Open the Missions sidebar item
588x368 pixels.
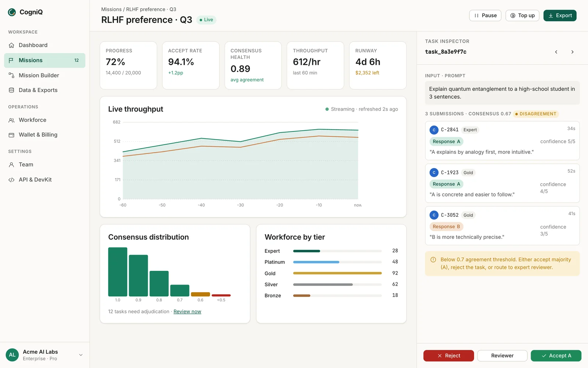click(44, 60)
